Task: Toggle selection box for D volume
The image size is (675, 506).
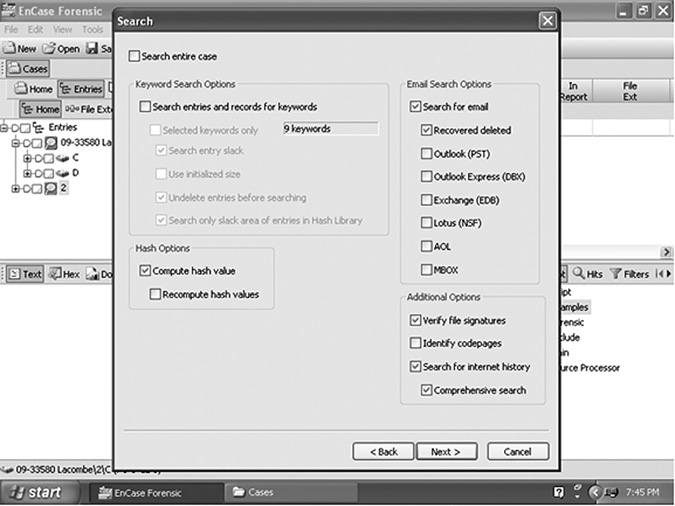Action: pos(49,174)
